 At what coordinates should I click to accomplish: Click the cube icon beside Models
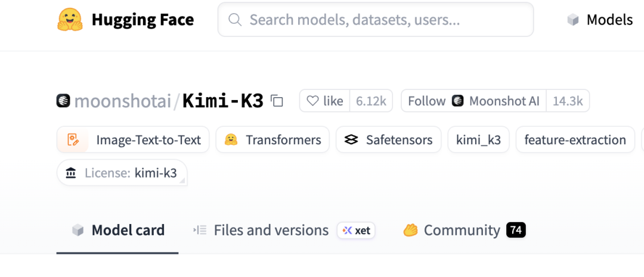(x=573, y=20)
